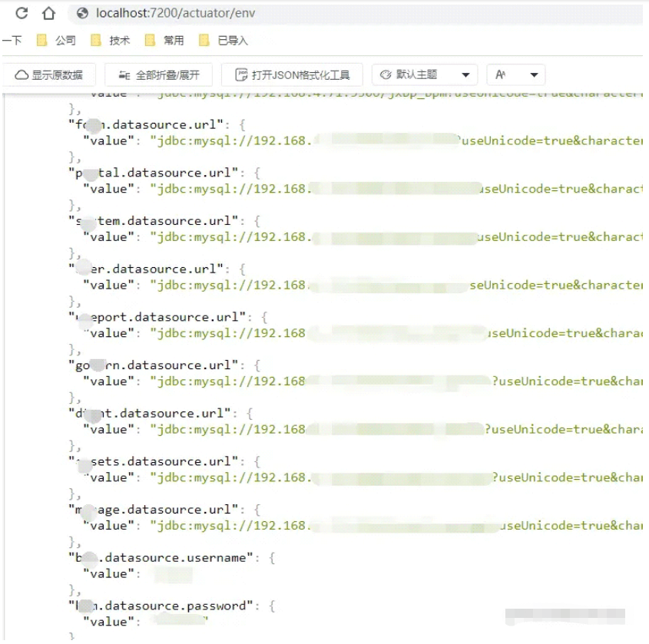Click the browser home icon
The image size is (649, 644).
50,12
